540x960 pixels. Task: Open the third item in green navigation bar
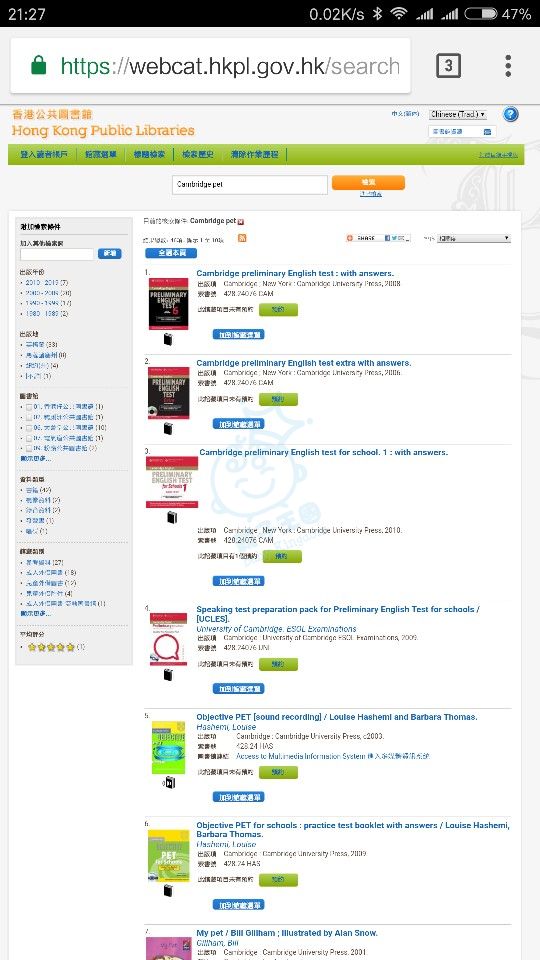click(x=149, y=154)
